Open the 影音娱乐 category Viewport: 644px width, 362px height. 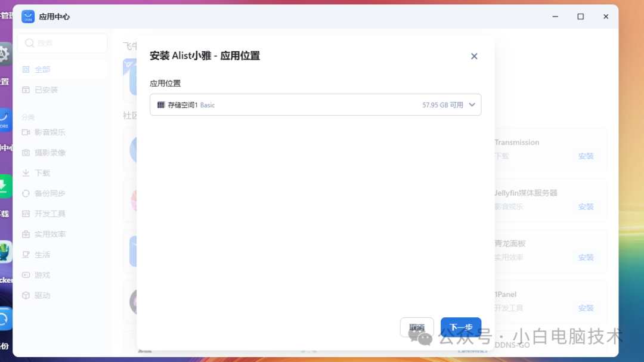tap(63, 132)
